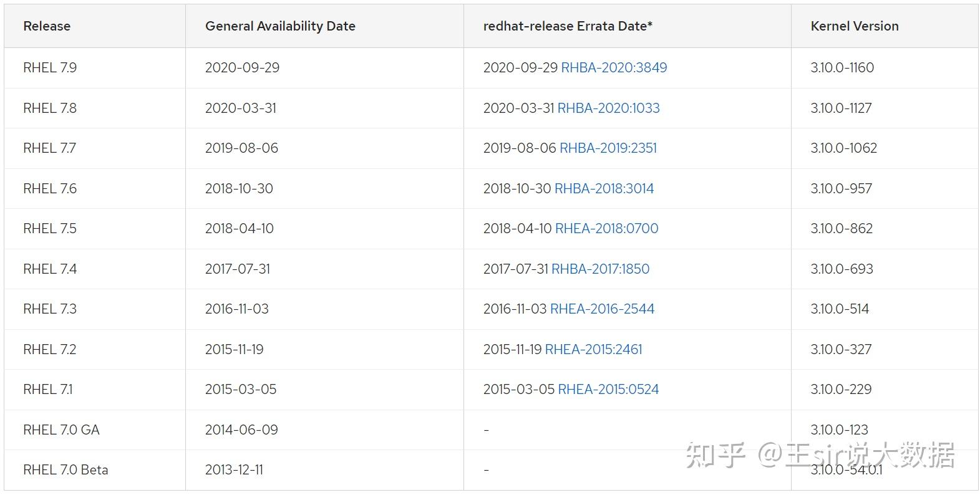Select the RHEL 7.9 release cell
This screenshot has height=495, width=980.
50,67
